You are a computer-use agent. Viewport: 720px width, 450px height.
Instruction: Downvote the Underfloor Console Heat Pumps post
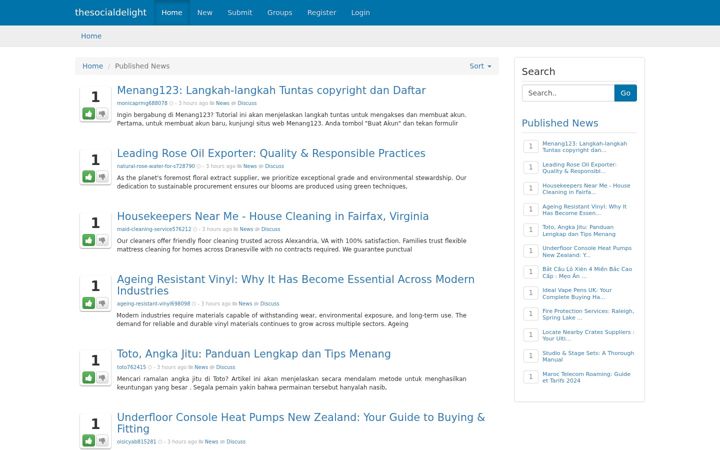pyautogui.click(x=102, y=440)
